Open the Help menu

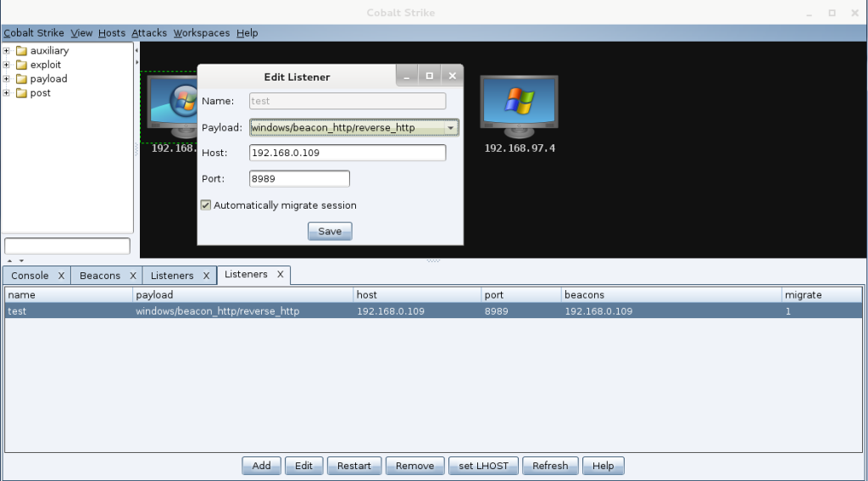coord(247,33)
